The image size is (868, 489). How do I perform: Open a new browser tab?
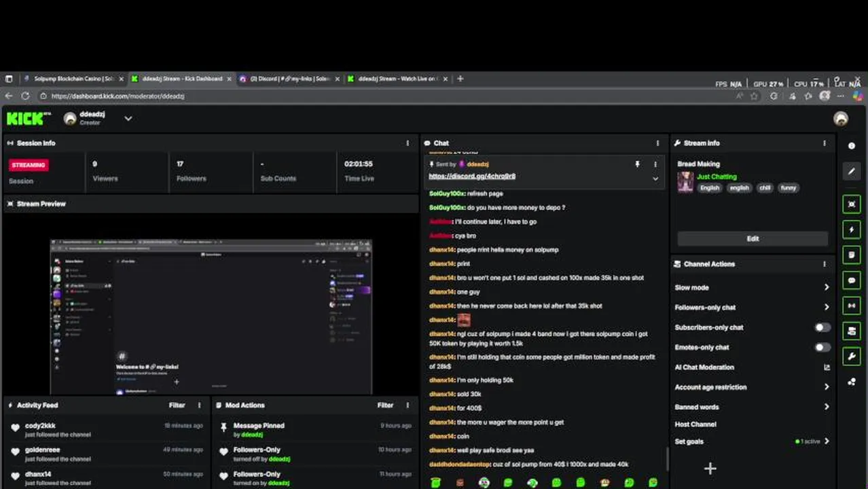coord(460,79)
